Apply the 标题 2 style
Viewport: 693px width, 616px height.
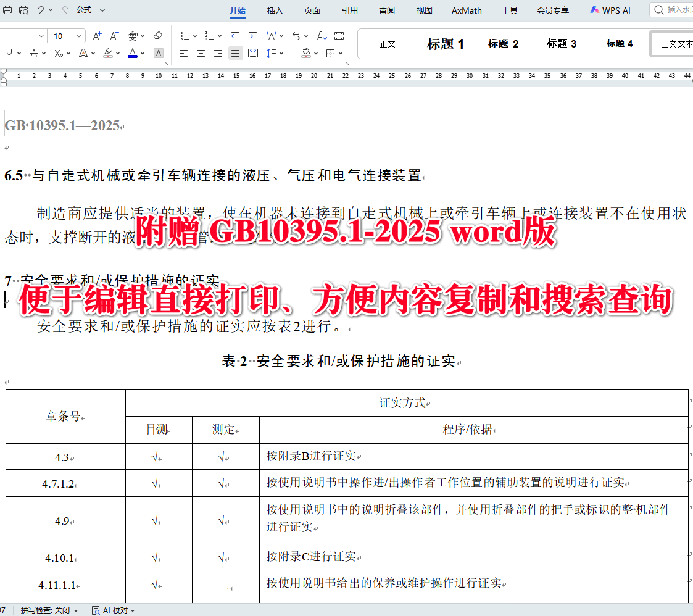[x=503, y=43]
